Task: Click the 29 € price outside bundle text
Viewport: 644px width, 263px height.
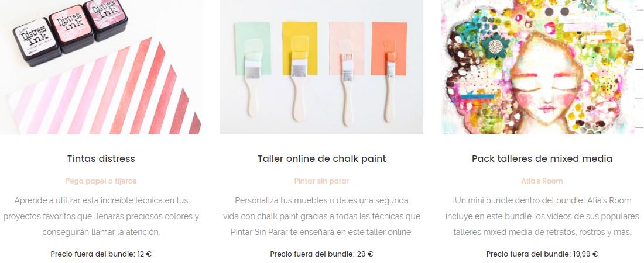Action: point(321,254)
